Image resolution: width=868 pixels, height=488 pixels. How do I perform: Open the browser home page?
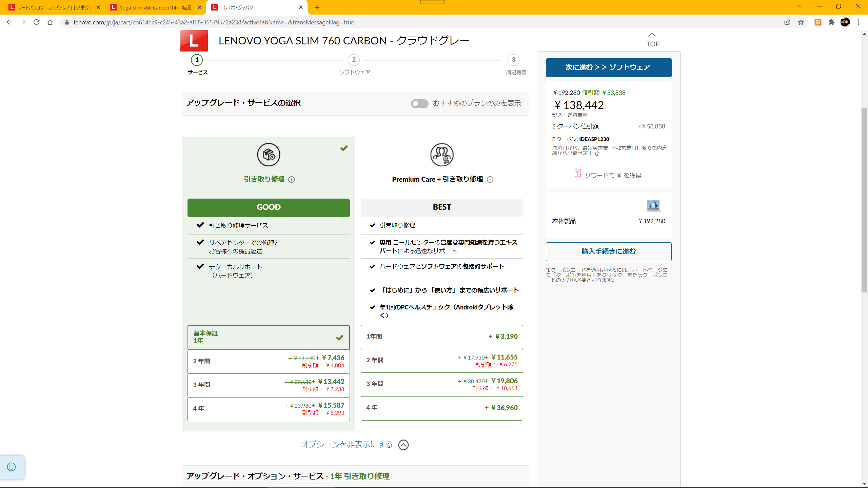click(50, 22)
